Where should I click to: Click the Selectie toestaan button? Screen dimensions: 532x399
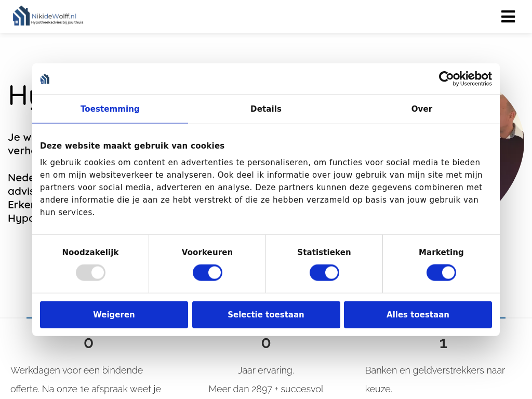pos(265,315)
